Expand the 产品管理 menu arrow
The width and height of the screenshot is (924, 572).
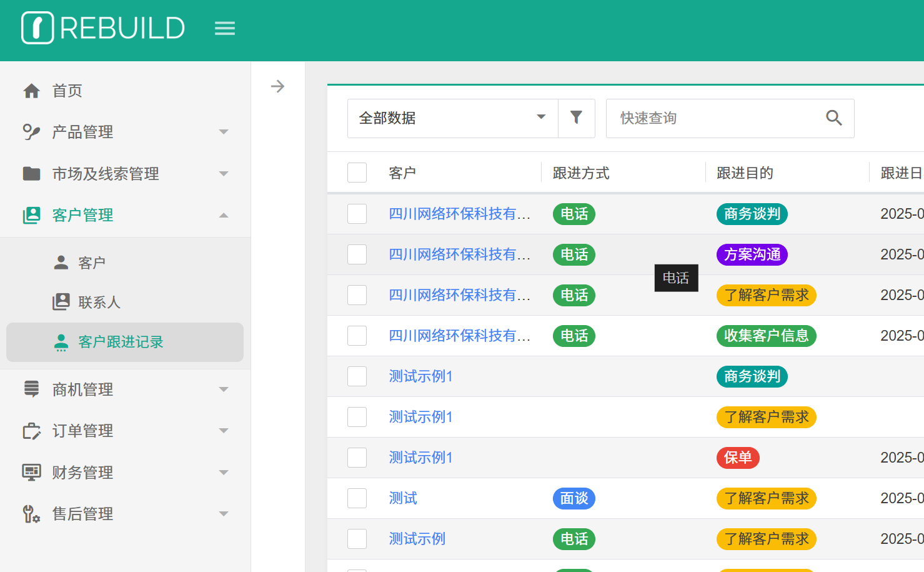pos(224,132)
